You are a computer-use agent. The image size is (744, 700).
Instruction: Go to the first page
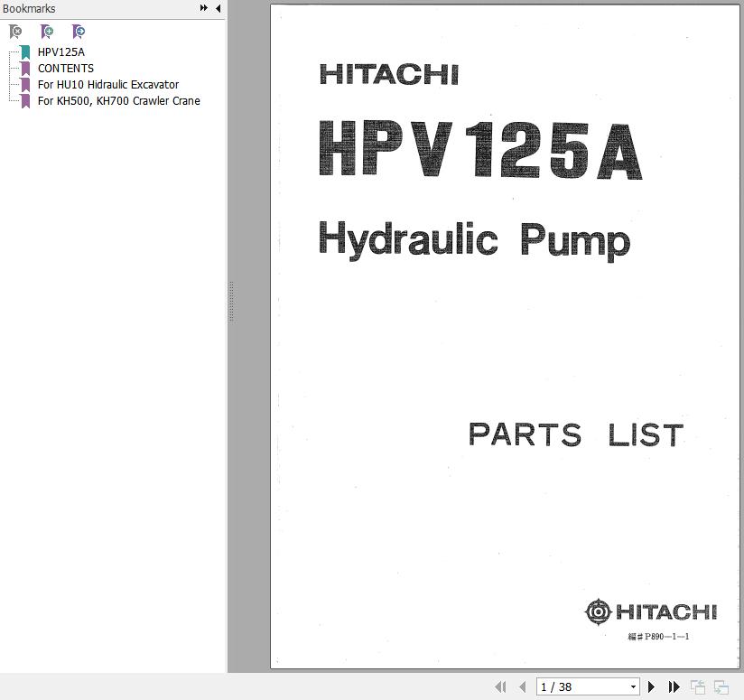(x=500, y=686)
